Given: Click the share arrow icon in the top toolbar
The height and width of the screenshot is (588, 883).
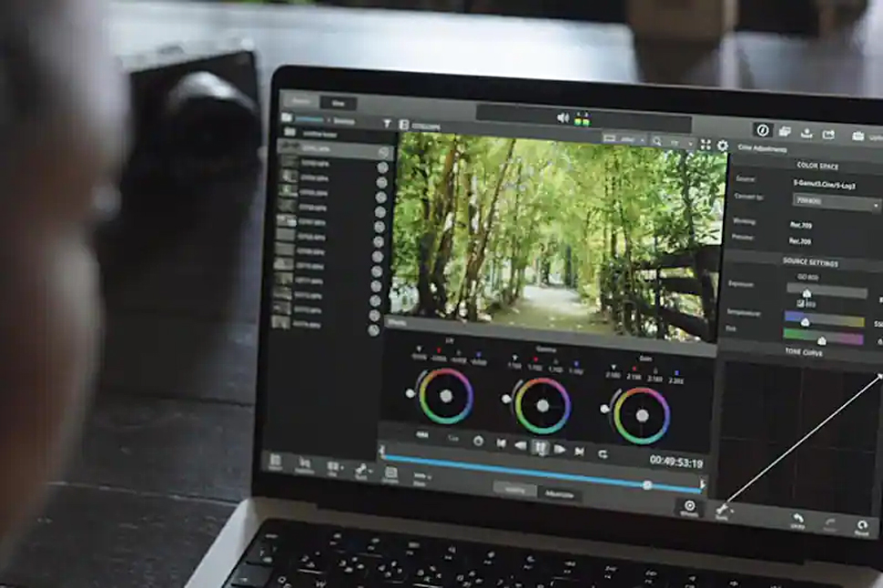Looking at the screenshot, I should (829, 135).
